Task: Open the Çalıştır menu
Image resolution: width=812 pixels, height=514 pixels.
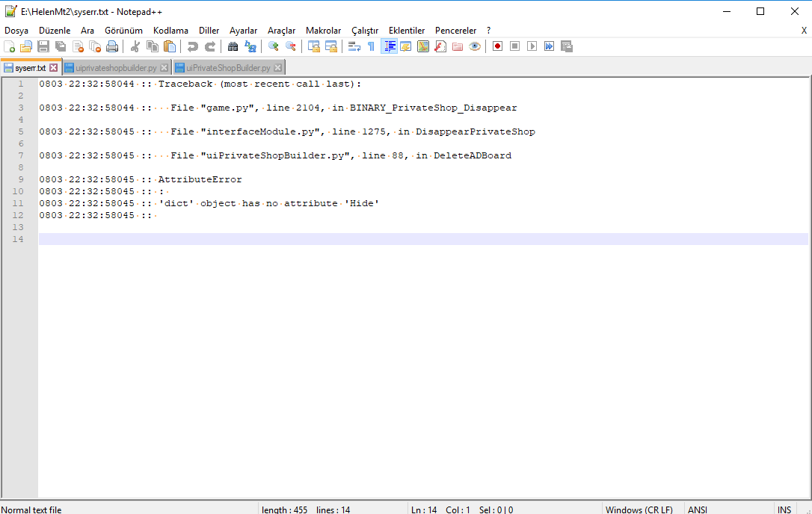Action: 365,31
